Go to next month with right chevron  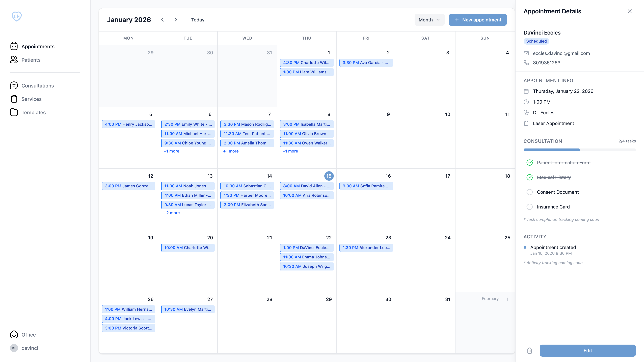point(176,20)
